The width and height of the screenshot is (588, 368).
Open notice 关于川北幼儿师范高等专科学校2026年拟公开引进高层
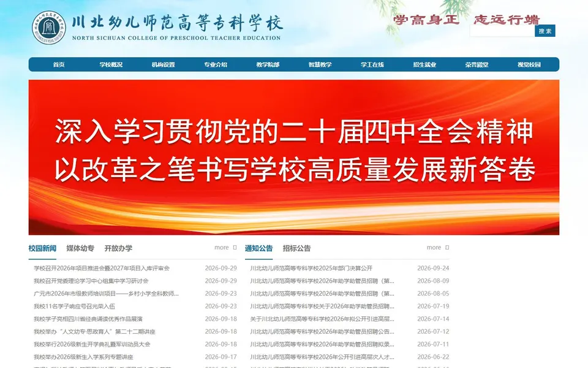(x=322, y=319)
